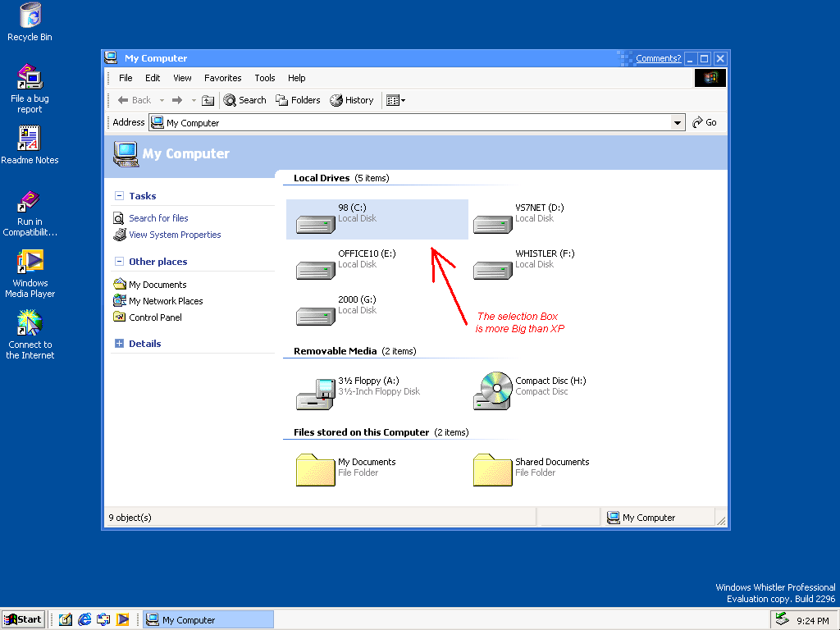The height and width of the screenshot is (630, 840).
Task: Open the 3½ Floppy (A:) drive
Action: click(x=316, y=392)
